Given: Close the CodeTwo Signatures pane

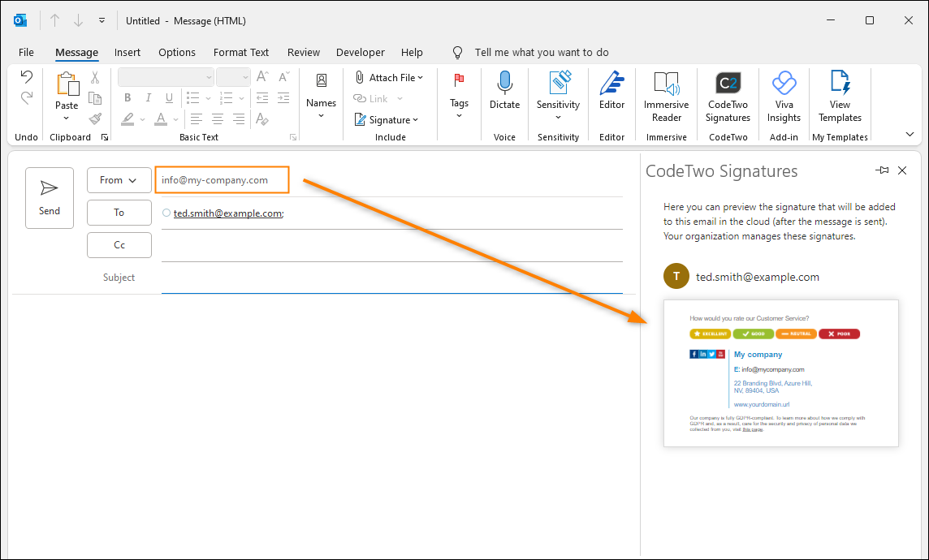Looking at the screenshot, I should coord(902,170).
